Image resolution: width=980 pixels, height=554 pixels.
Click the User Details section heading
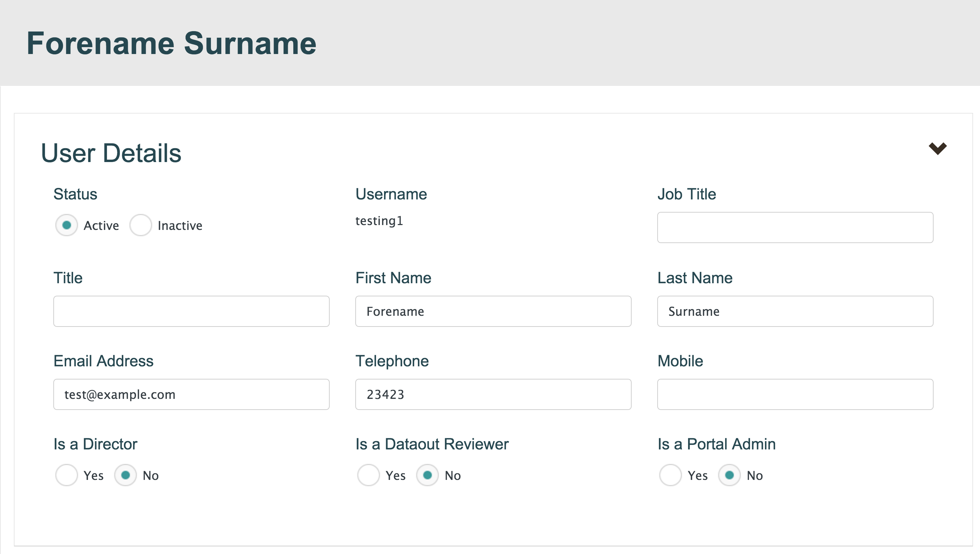(111, 153)
